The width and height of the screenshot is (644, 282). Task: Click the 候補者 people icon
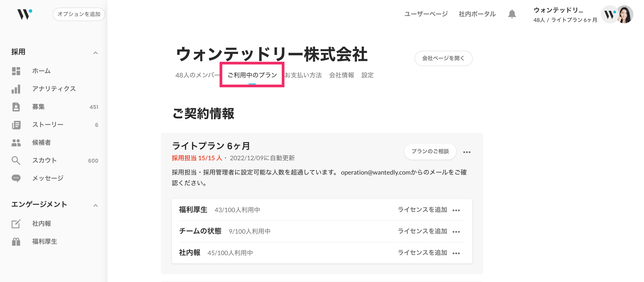[x=16, y=143]
